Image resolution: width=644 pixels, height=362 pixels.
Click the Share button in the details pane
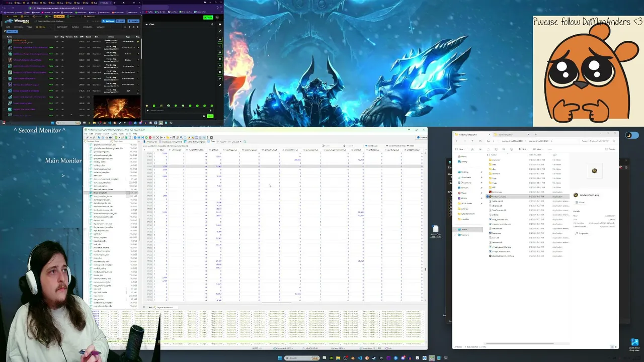pyautogui.click(x=580, y=203)
